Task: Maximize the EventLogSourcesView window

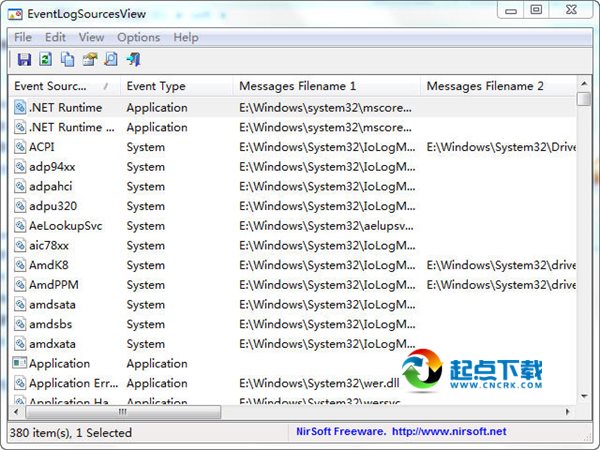Action: tap(536, 10)
